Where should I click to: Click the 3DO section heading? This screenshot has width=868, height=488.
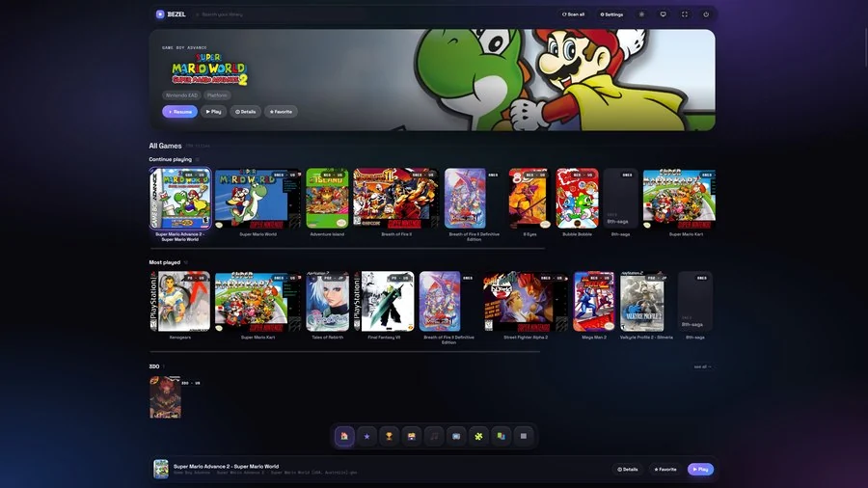coord(154,366)
